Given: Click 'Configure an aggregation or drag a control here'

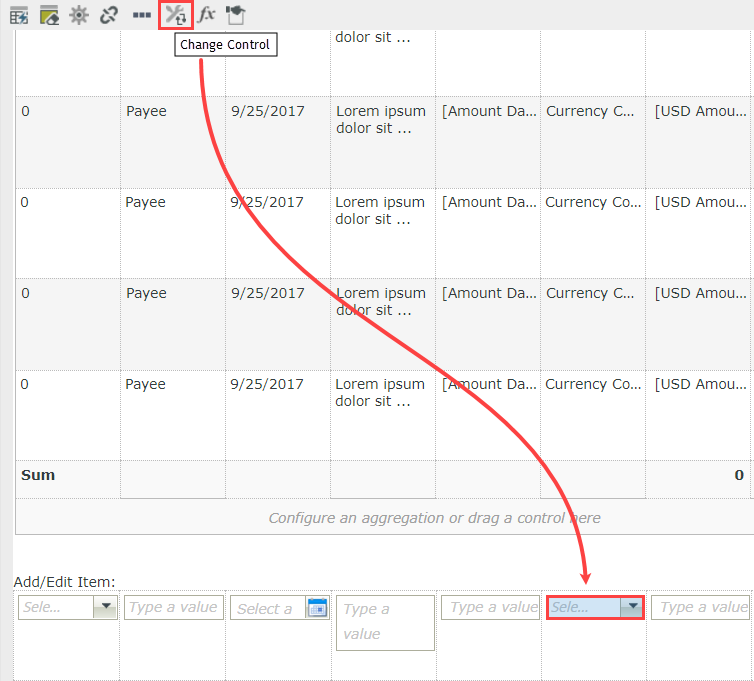Looking at the screenshot, I should tap(435, 518).
